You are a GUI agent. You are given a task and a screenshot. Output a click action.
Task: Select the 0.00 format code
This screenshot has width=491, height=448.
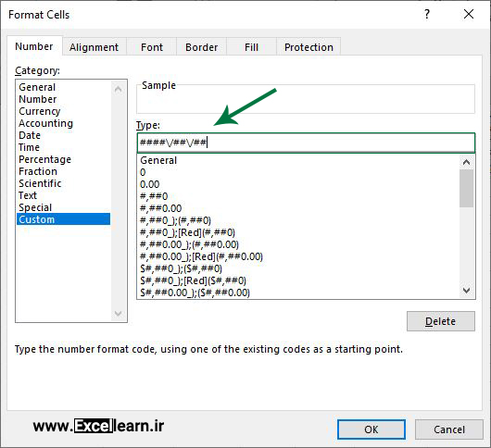pyautogui.click(x=150, y=184)
